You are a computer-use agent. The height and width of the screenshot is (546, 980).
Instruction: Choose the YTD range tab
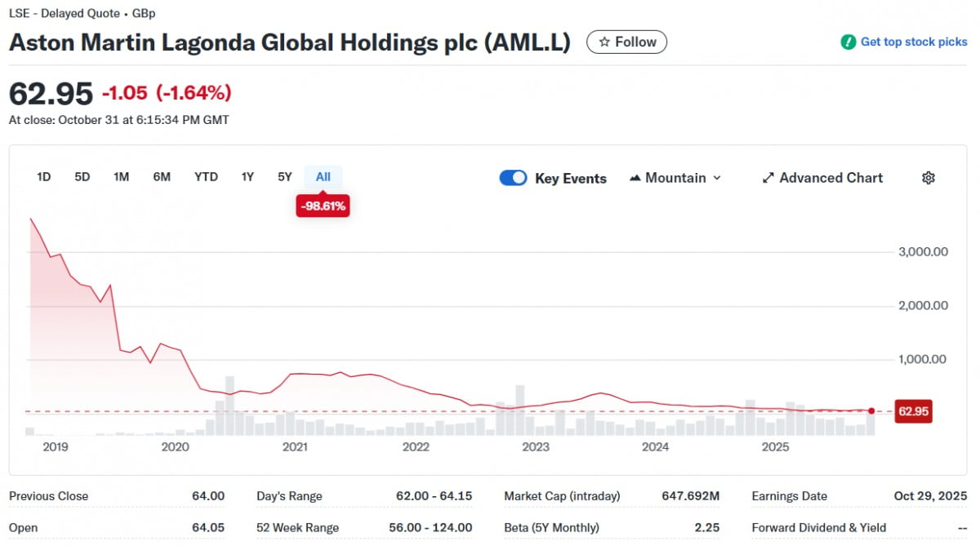tap(206, 176)
